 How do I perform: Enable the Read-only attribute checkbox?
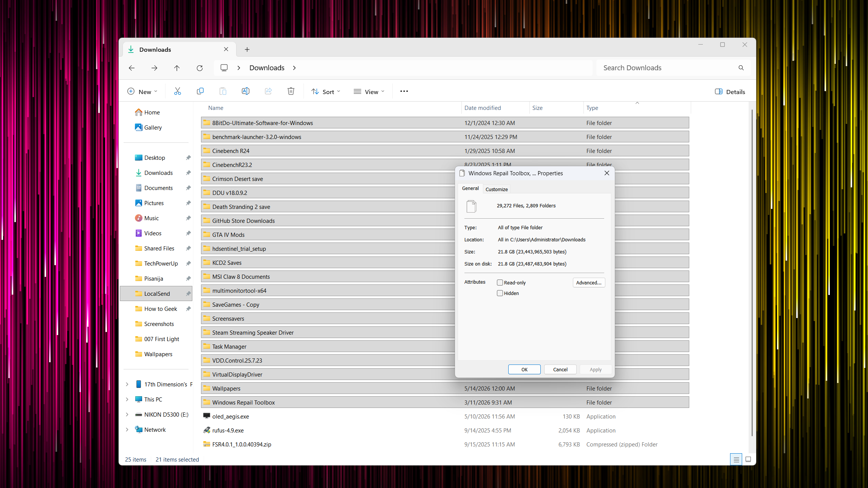(x=500, y=283)
